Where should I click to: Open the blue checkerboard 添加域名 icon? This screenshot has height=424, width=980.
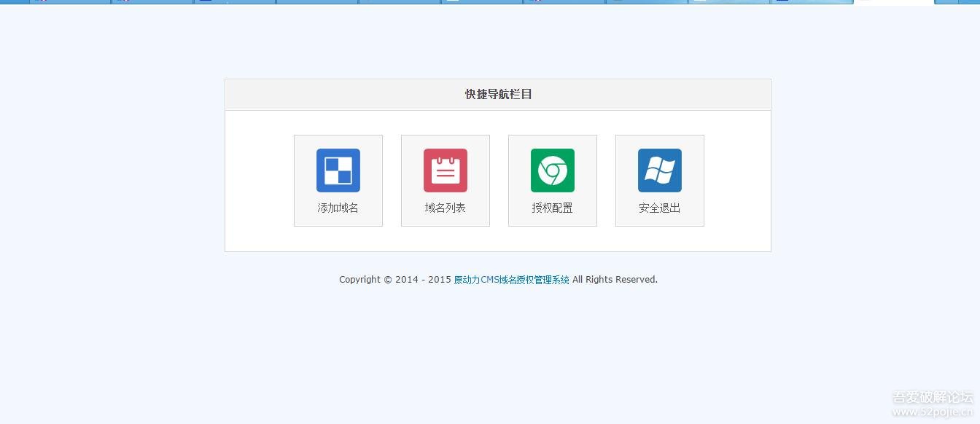(x=338, y=170)
